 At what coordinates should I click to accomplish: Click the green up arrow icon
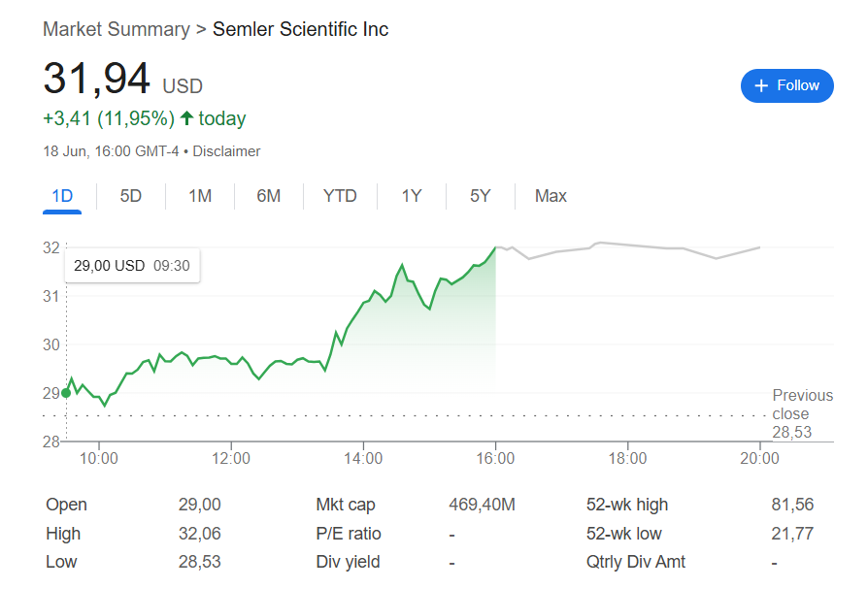(x=187, y=118)
